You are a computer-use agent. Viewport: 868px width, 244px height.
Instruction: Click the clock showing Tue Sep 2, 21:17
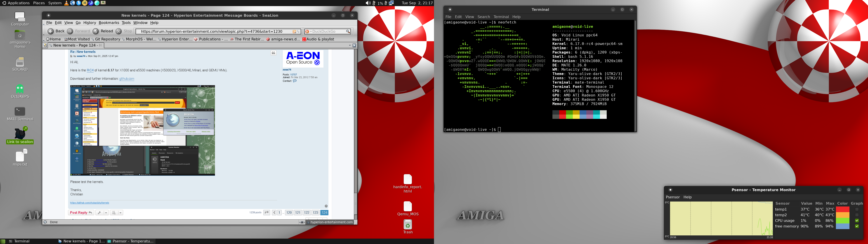417,3
